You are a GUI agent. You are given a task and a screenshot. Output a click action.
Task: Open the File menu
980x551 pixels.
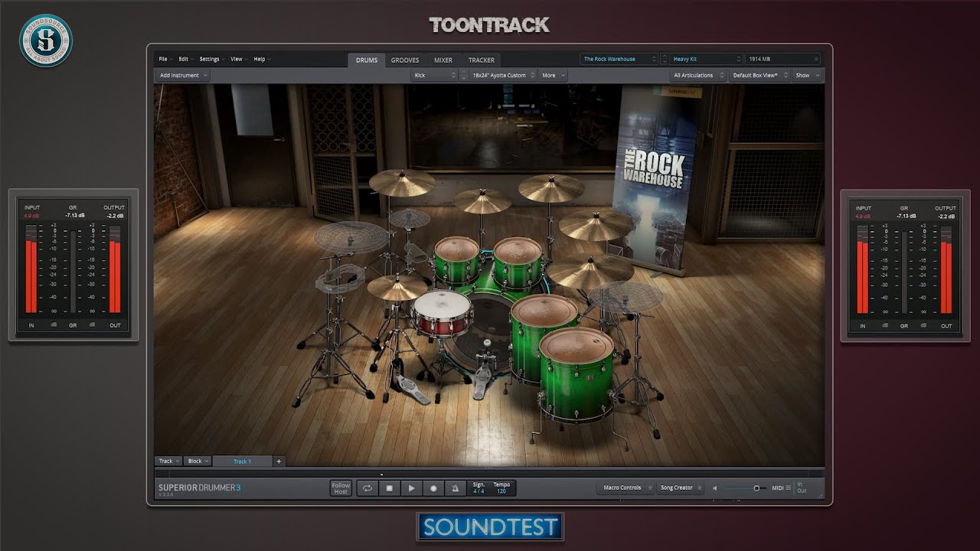click(x=165, y=59)
